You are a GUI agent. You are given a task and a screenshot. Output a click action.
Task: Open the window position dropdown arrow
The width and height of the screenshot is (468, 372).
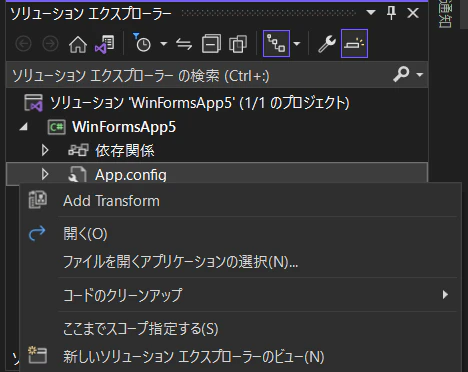tap(371, 13)
